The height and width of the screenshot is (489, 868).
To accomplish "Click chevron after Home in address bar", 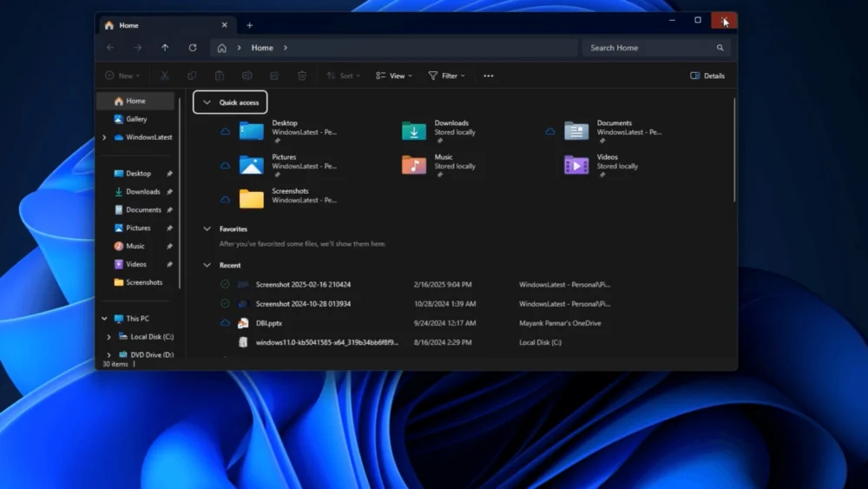I will coord(286,48).
